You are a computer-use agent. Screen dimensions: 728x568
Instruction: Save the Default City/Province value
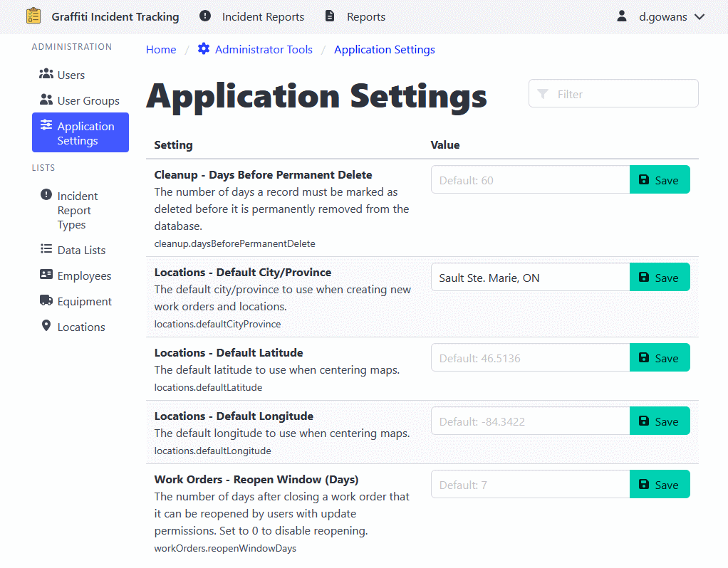[x=660, y=277]
